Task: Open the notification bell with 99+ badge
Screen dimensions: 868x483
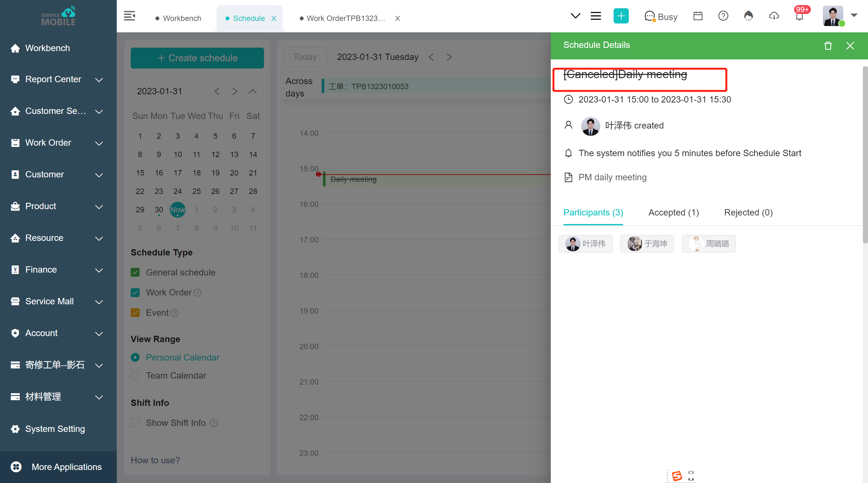Action: [799, 16]
